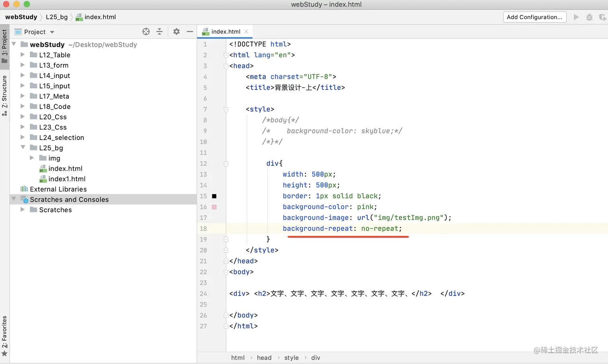Expand the Scratches folder arrow

23,210
